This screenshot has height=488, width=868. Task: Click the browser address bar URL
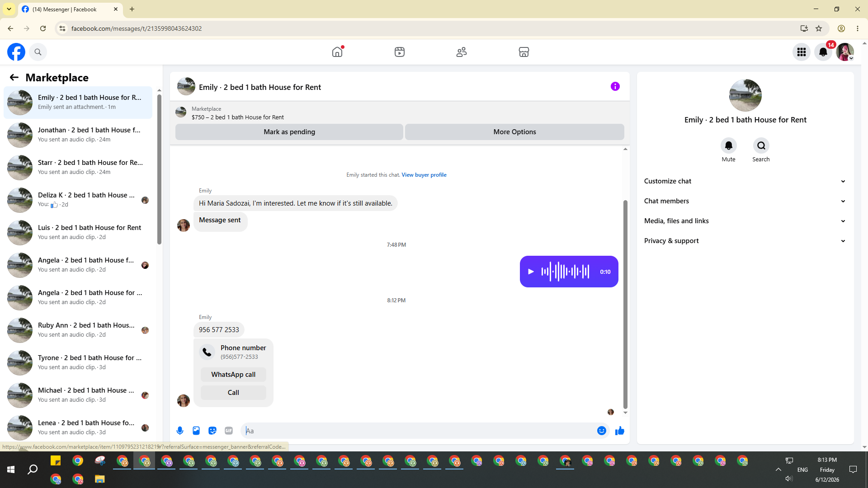137,28
